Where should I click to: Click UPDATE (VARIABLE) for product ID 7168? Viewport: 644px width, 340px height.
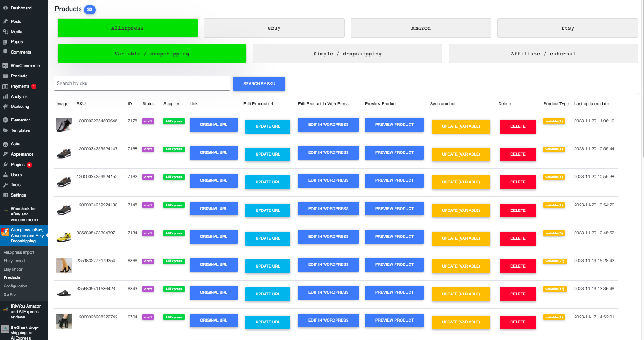click(x=461, y=154)
